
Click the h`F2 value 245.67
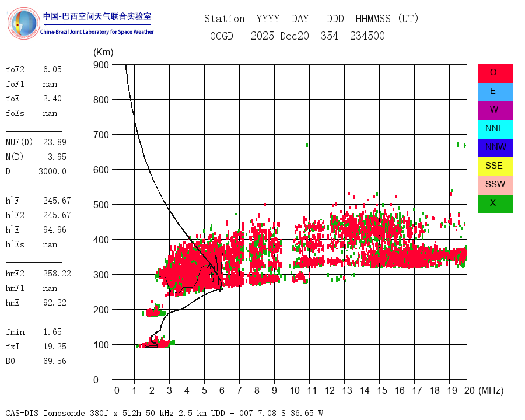[x=57, y=215]
